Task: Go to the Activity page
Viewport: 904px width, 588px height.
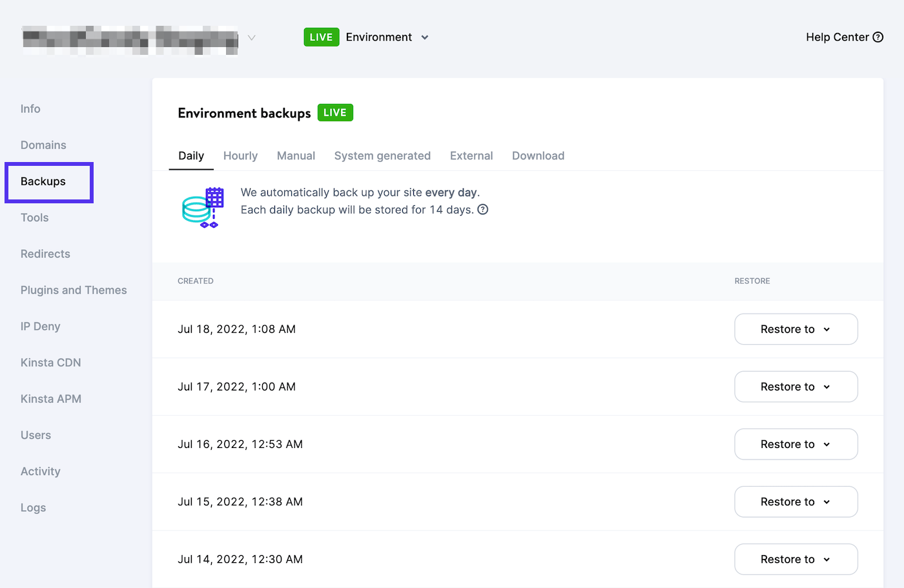Action: coord(40,471)
